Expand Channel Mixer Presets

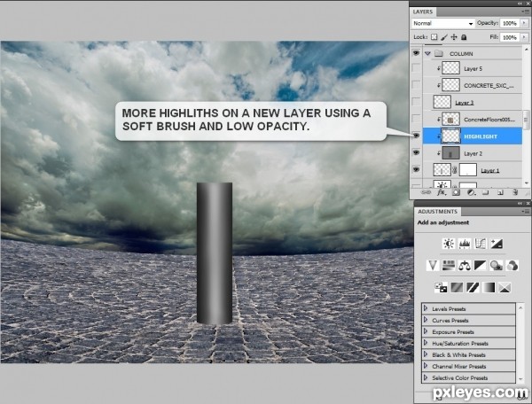[x=426, y=366]
